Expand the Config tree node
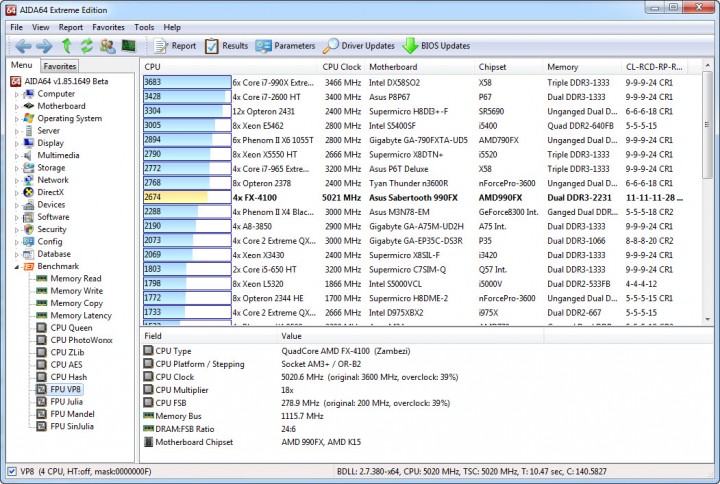Image resolution: width=720 pixels, height=484 pixels. point(17,242)
